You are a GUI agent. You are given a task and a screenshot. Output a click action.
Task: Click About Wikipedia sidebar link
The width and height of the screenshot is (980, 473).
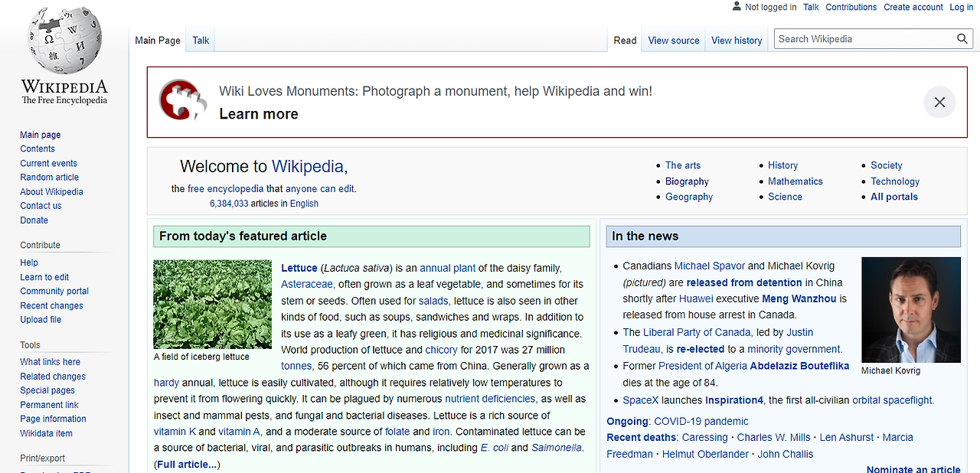(x=51, y=192)
